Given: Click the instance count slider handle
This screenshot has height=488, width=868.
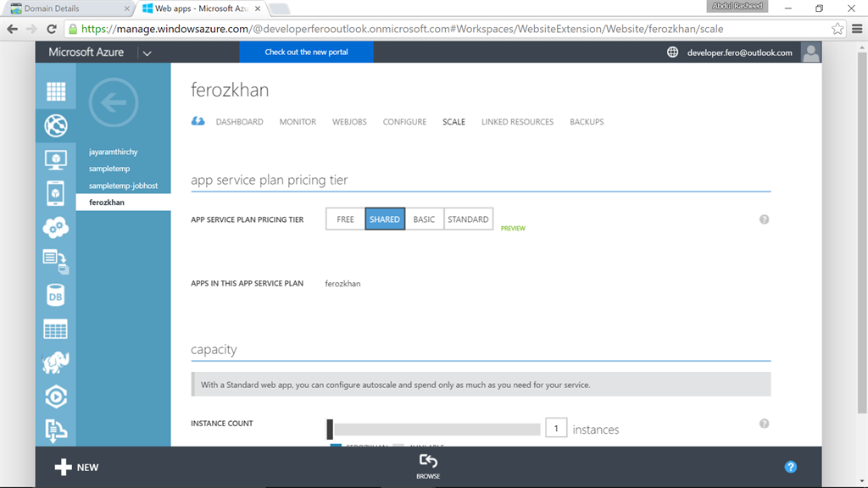Looking at the screenshot, I should pyautogui.click(x=330, y=430).
